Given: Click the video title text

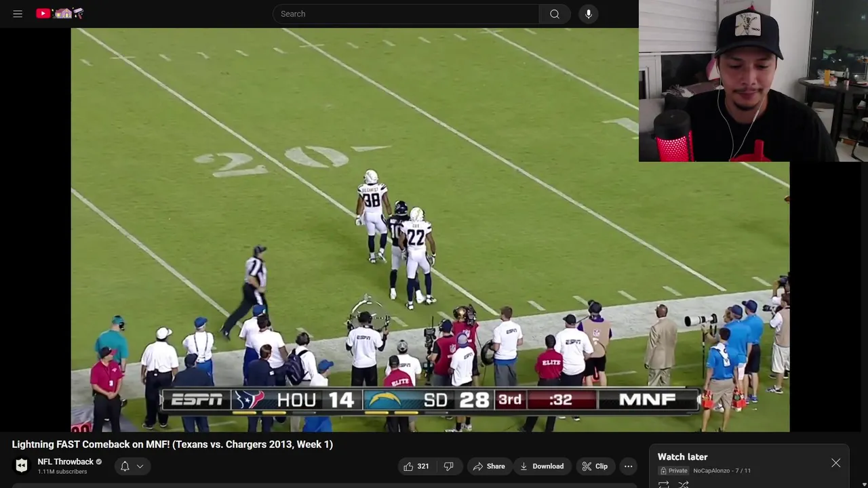Looking at the screenshot, I should click(x=172, y=445).
